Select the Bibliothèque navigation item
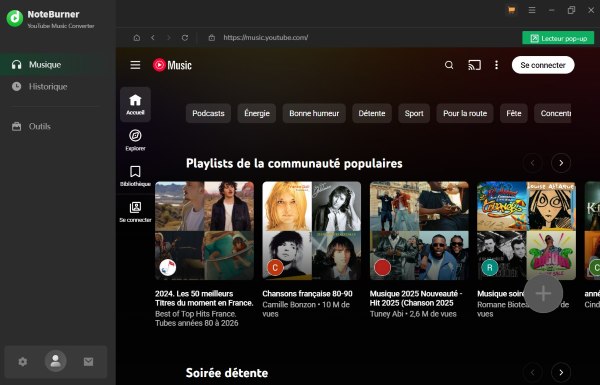 click(x=135, y=176)
